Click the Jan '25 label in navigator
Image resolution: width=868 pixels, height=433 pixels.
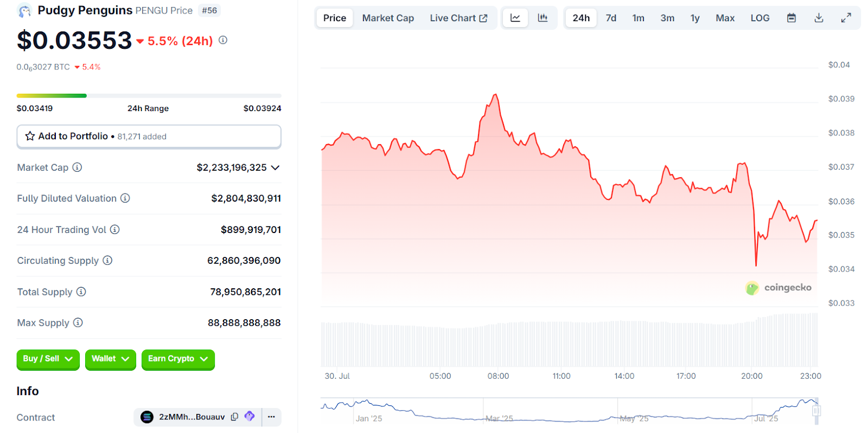pyautogui.click(x=369, y=418)
